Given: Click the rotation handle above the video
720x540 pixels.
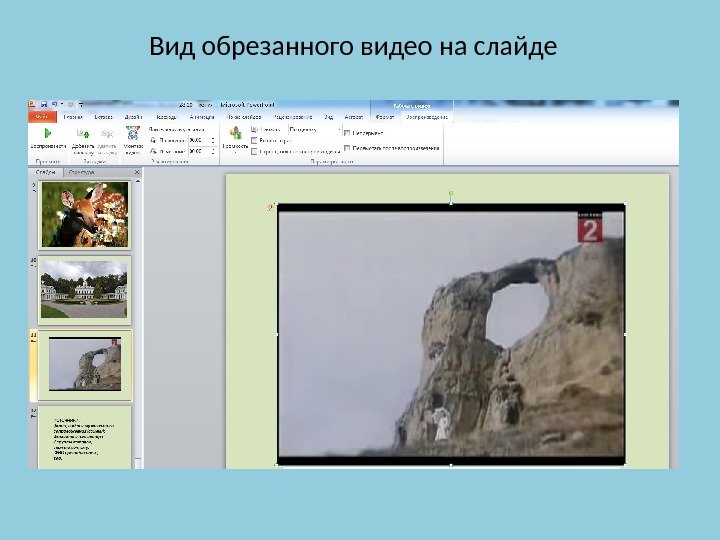Looking at the screenshot, I should pyautogui.click(x=451, y=191).
